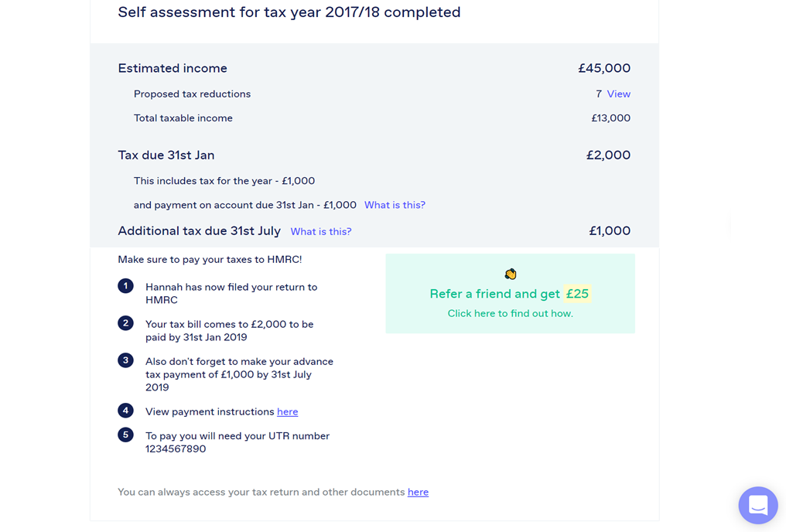Screen dimensions: 786x532
Task: View the proposed tax reductions
Action: (619, 94)
